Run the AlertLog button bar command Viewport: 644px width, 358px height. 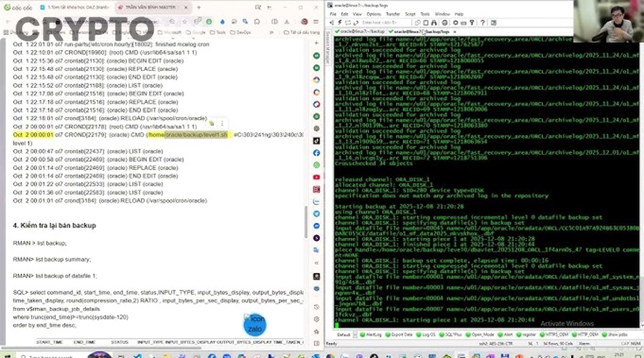pos(371,334)
